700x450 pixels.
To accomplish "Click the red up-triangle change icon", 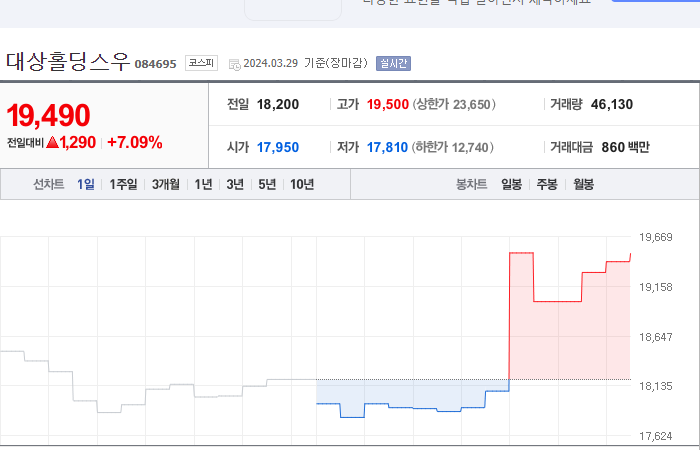I will (52, 142).
